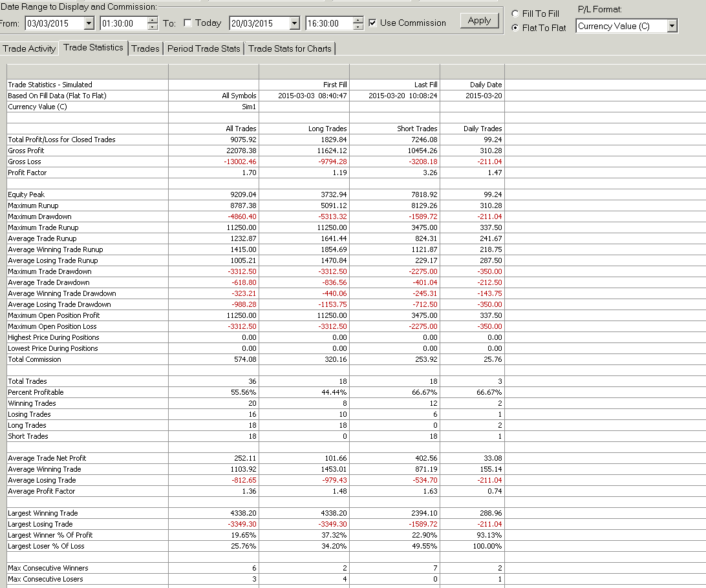Select the Highest Price During Positions label

54,337
